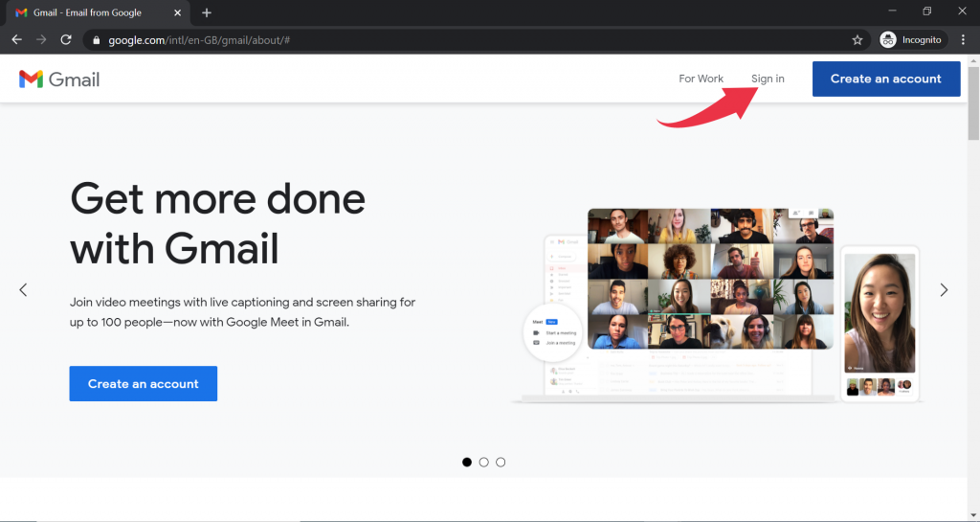Image resolution: width=980 pixels, height=522 pixels.
Task: Close the Gmail browser tab
Action: [x=177, y=12]
